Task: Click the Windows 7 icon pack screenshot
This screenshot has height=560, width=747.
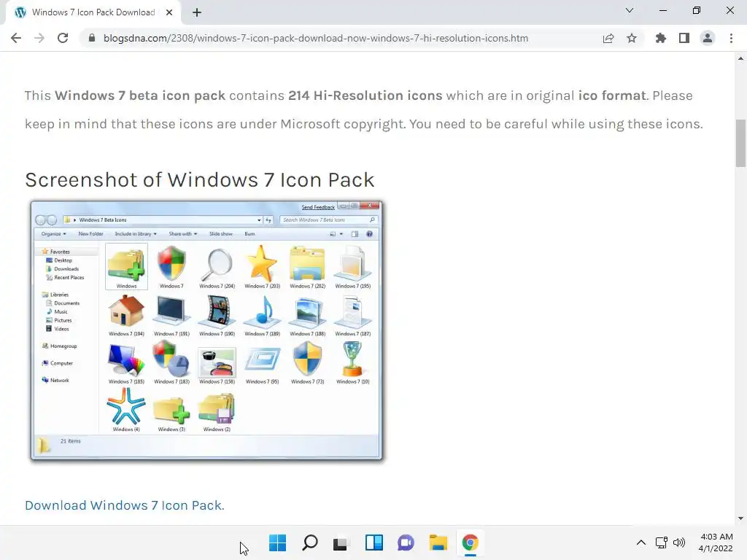Action: coord(206,330)
